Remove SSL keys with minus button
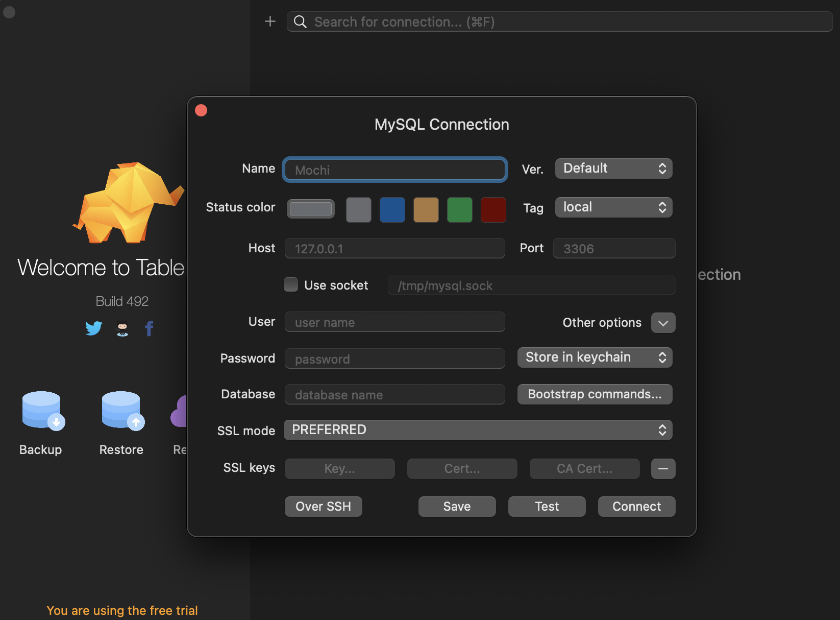 tap(663, 469)
